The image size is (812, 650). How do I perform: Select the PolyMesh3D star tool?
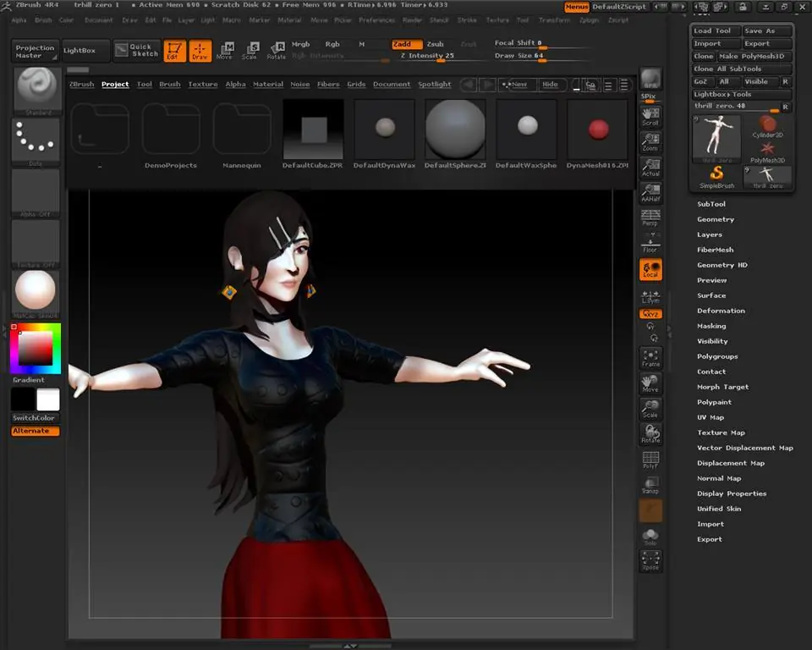(x=767, y=152)
